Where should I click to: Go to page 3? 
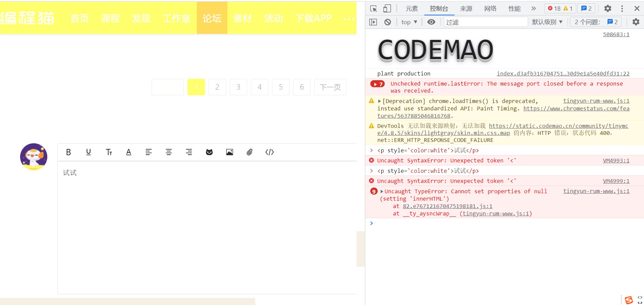click(x=238, y=87)
